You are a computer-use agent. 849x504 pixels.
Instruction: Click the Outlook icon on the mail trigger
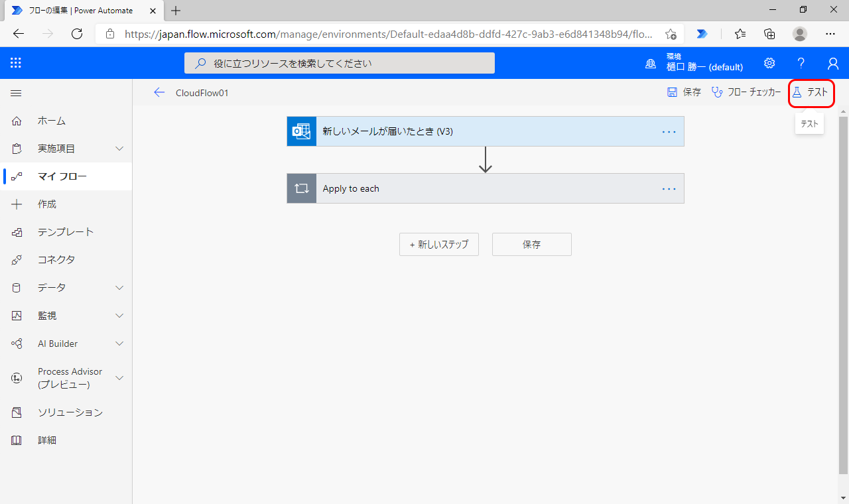(302, 131)
